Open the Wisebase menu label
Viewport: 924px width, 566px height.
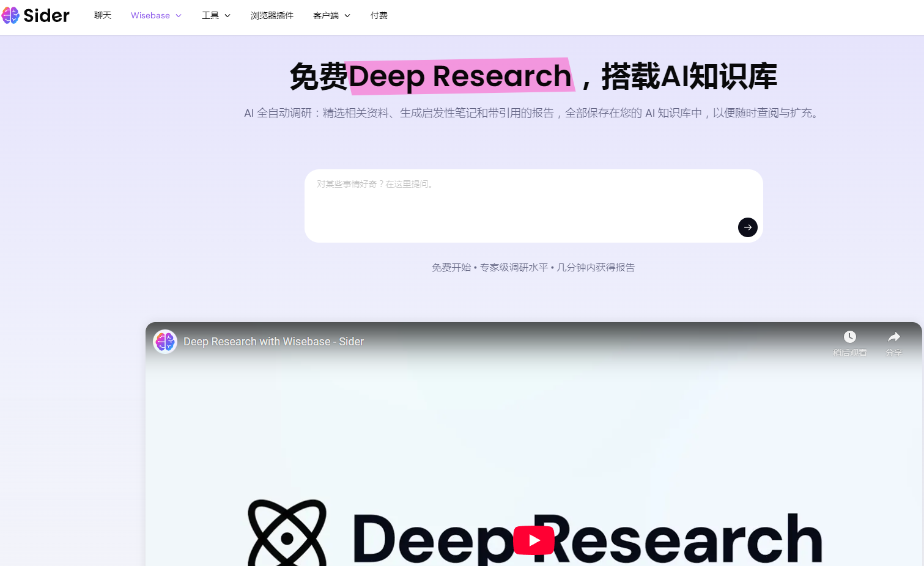tap(150, 15)
